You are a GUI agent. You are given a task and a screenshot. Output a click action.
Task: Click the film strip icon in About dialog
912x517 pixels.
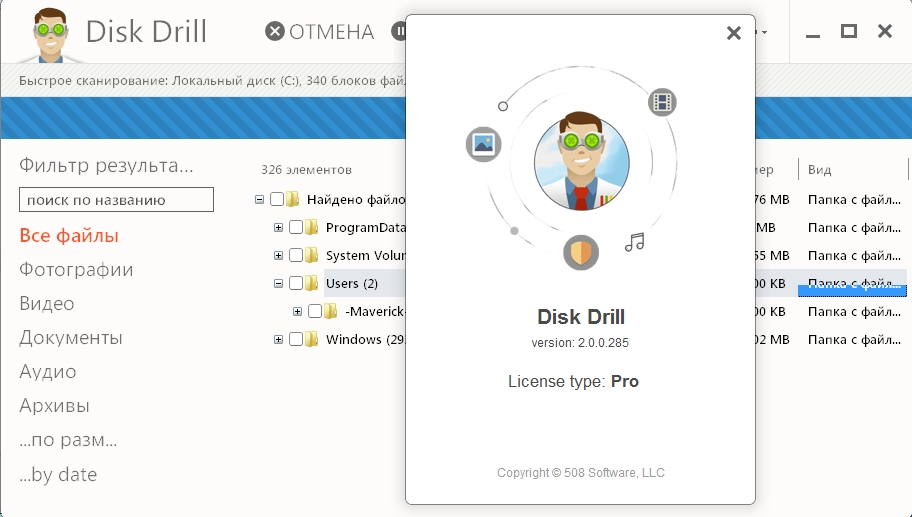pos(662,102)
